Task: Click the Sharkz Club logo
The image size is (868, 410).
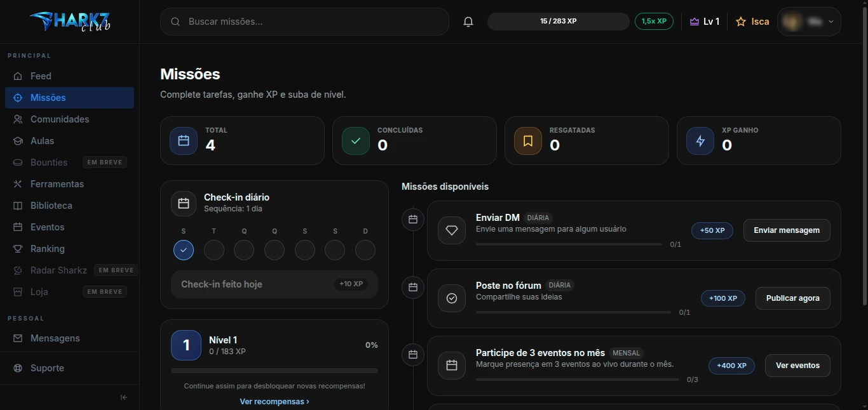Action: click(x=69, y=22)
